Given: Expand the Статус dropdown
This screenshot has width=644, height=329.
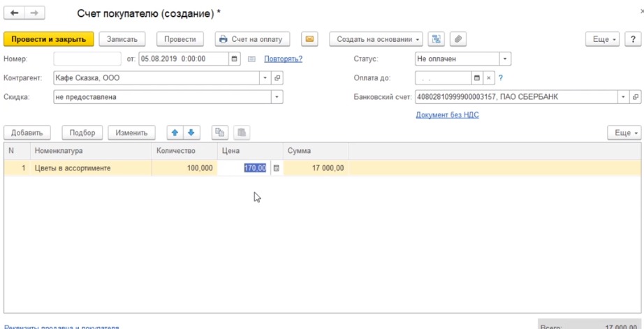Looking at the screenshot, I should point(506,59).
